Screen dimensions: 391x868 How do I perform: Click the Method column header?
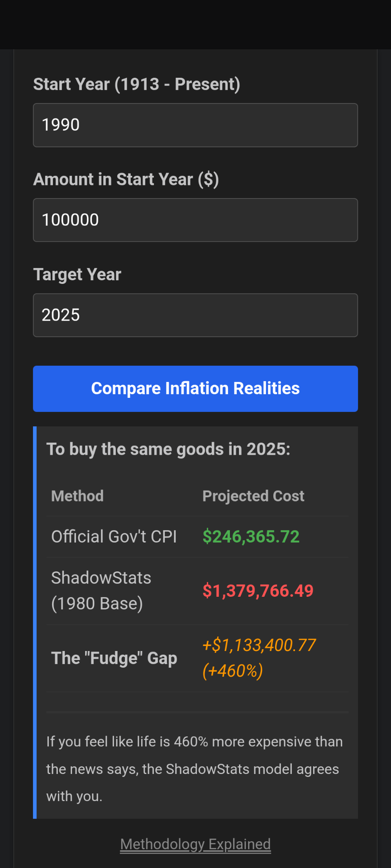tap(77, 496)
